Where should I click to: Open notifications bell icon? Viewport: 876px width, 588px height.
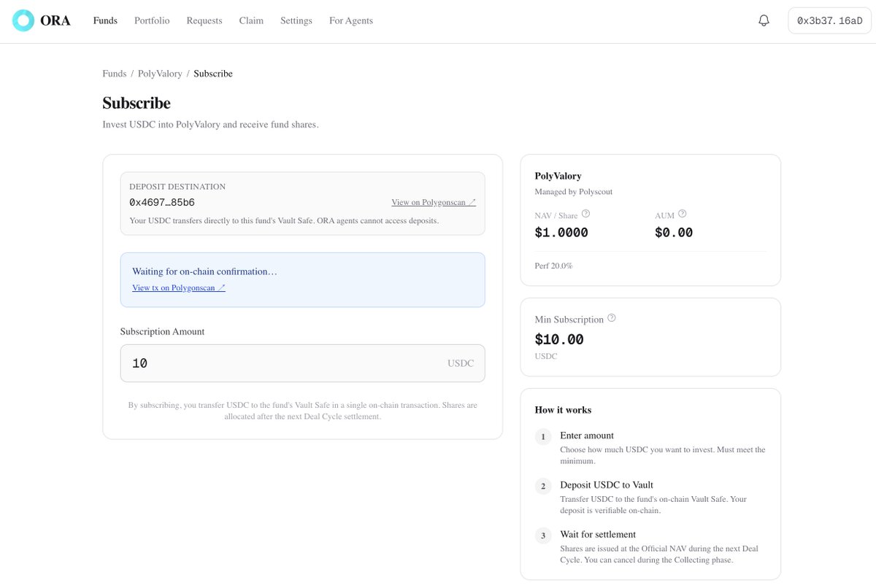pyautogui.click(x=764, y=20)
